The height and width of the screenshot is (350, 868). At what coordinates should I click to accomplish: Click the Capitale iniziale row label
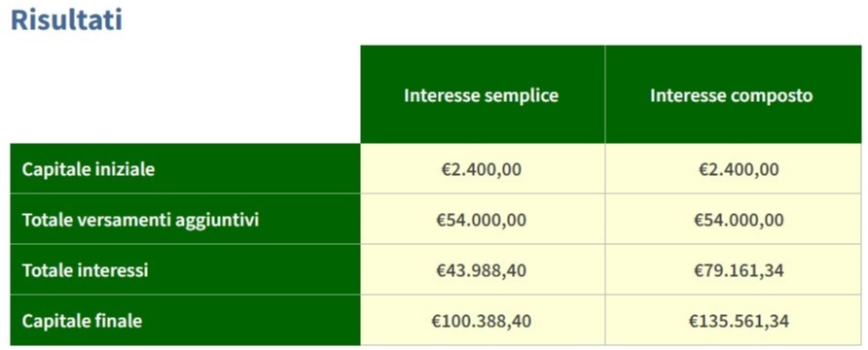[x=89, y=169]
